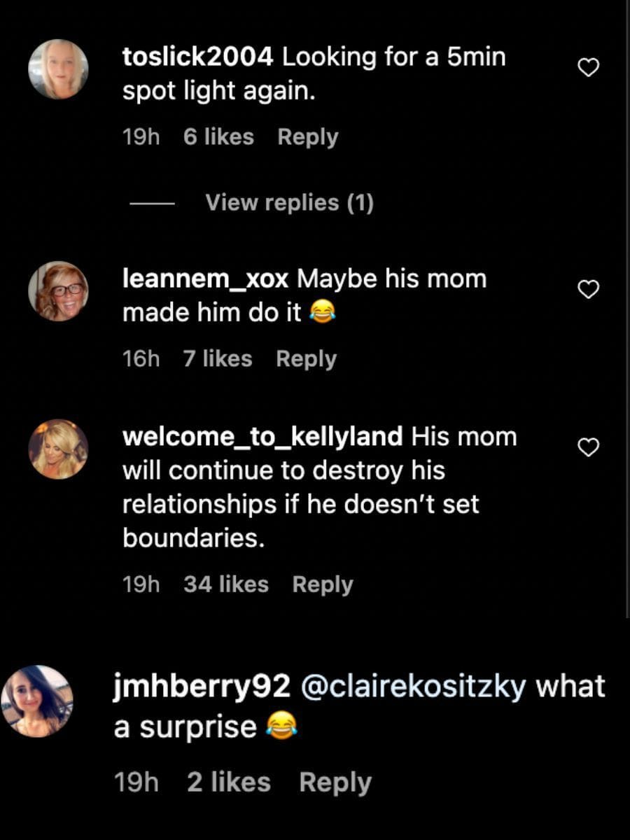Like toslick2004's comment with heart icon

click(x=589, y=67)
